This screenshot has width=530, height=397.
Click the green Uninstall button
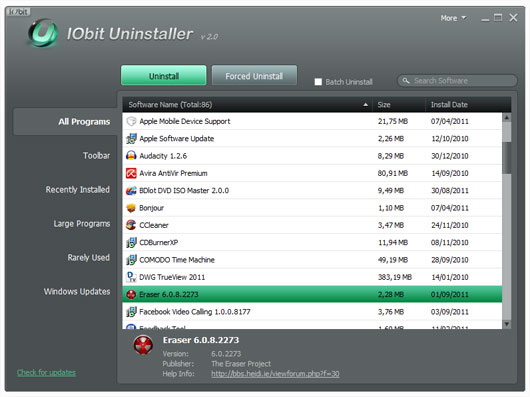pos(164,76)
